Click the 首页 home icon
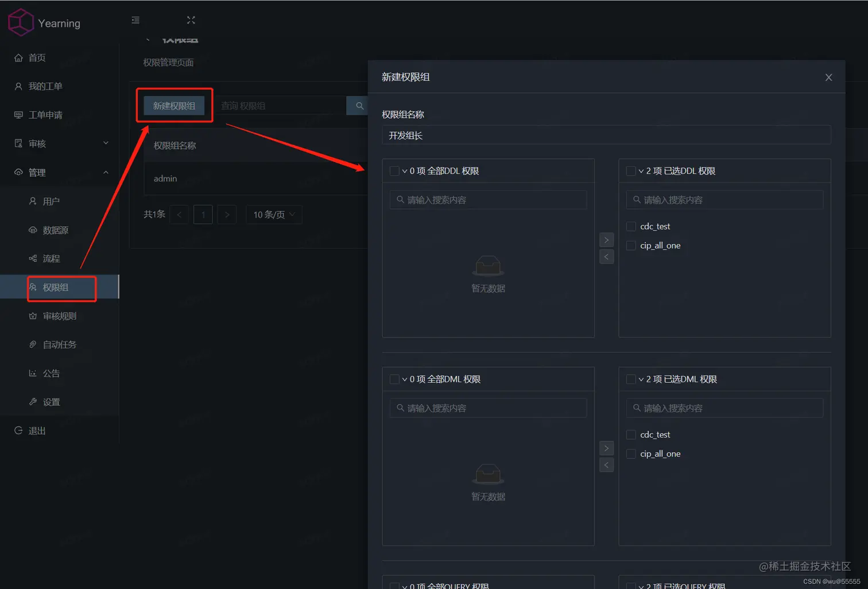 coord(18,57)
